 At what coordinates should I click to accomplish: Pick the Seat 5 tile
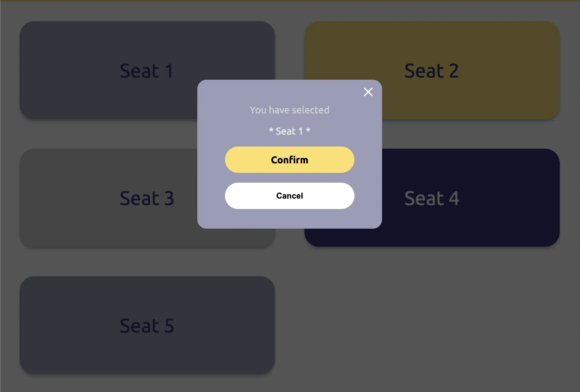point(147,325)
